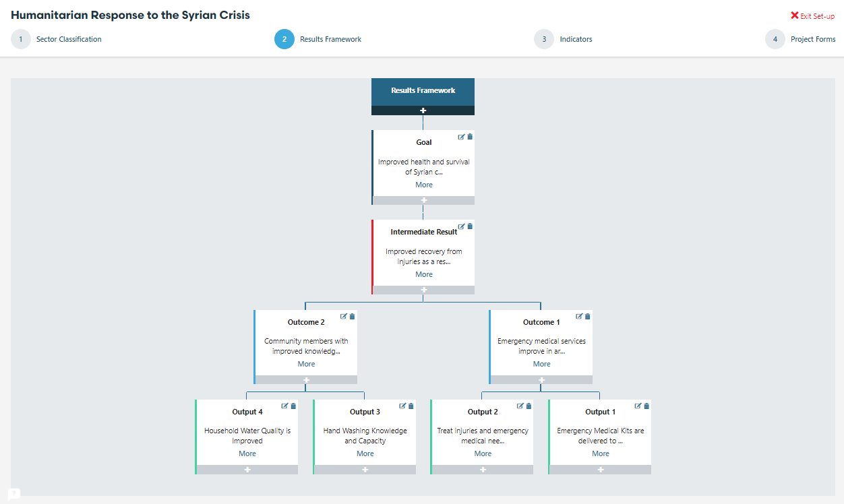Screen dimensions: 844x504
Task: Click edit icon on Output 2 card
Action: tap(520, 406)
